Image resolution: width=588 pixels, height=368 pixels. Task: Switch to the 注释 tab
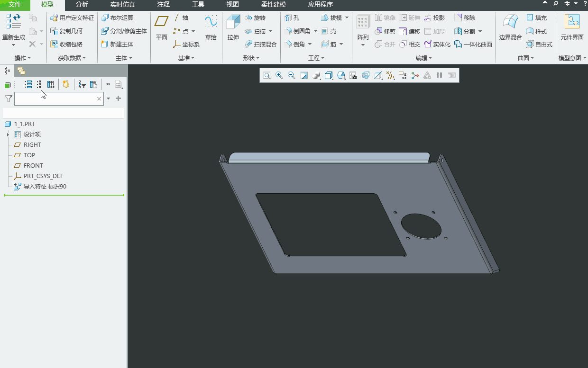click(x=164, y=5)
